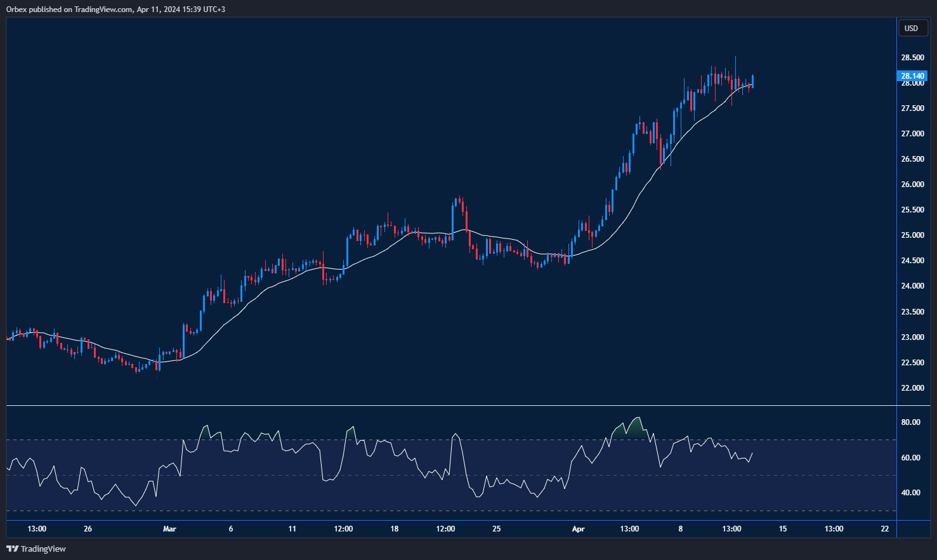
Task: Select the blue 28.140 current price tag
Action: [912, 75]
